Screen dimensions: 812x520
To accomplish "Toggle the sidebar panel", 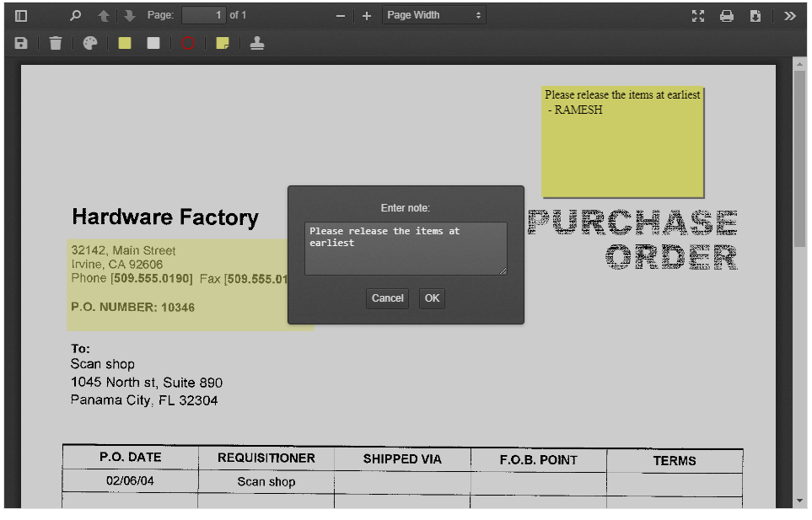I will pyautogui.click(x=19, y=15).
